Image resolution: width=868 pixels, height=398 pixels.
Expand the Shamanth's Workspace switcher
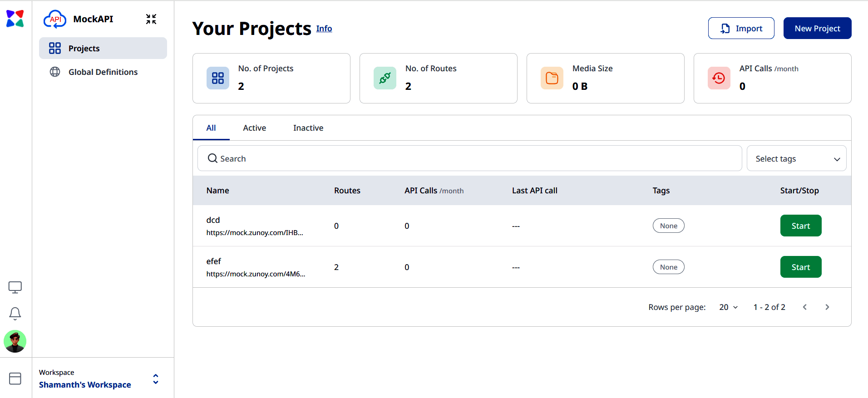point(156,379)
